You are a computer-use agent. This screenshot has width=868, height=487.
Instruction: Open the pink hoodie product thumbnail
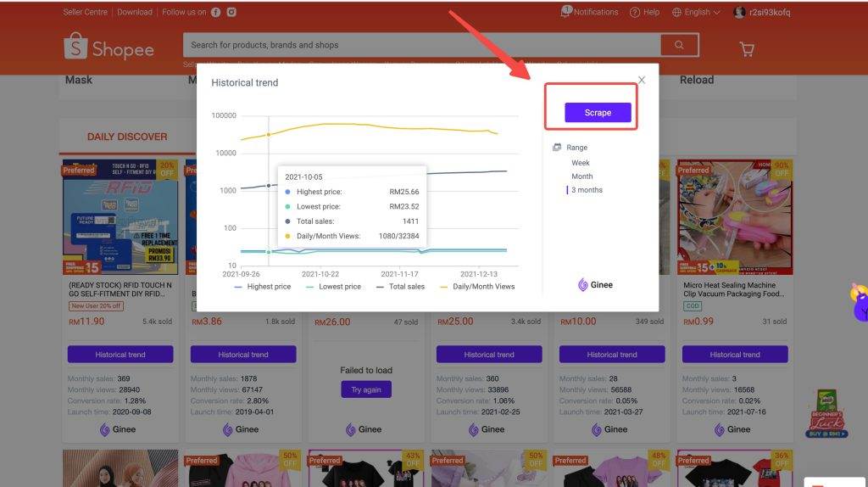(243, 468)
